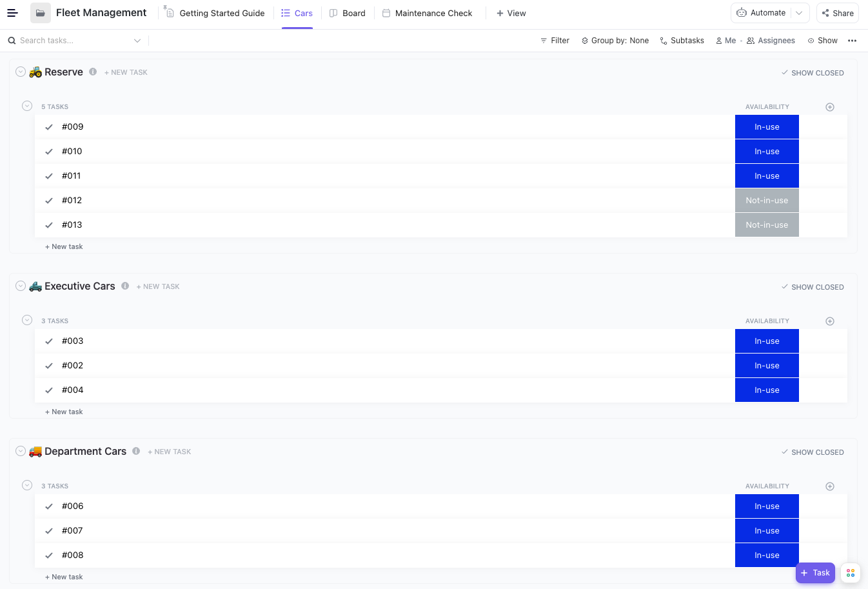Add a column in the Department Cars list
Screen dimensions: 868x589
tap(830, 486)
